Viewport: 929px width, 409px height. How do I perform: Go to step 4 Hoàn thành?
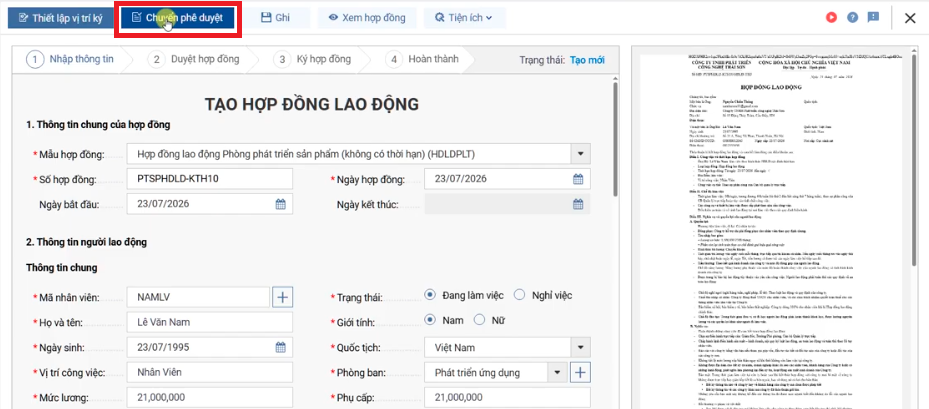(422, 59)
